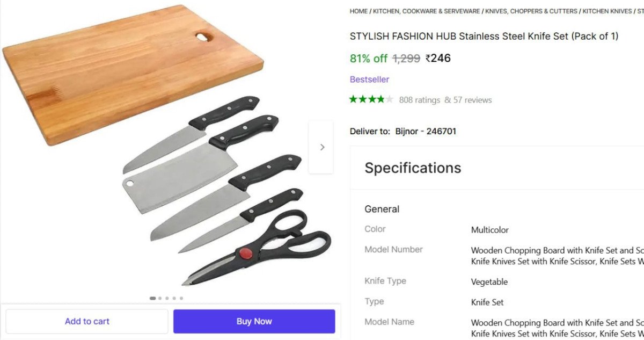The height and width of the screenshot is (340, 644).
Task: Open Kitchen Knives breadcrumb category
Action: tap(607, 11)
